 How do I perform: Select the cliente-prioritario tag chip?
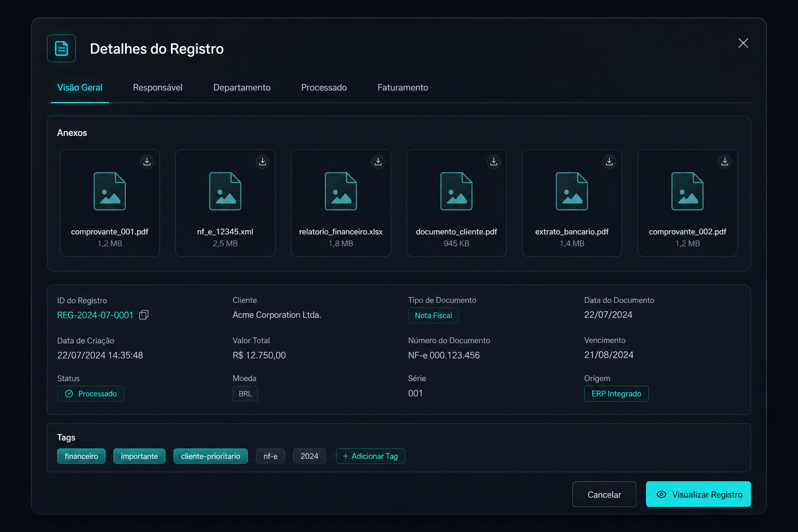click(210, 456)
